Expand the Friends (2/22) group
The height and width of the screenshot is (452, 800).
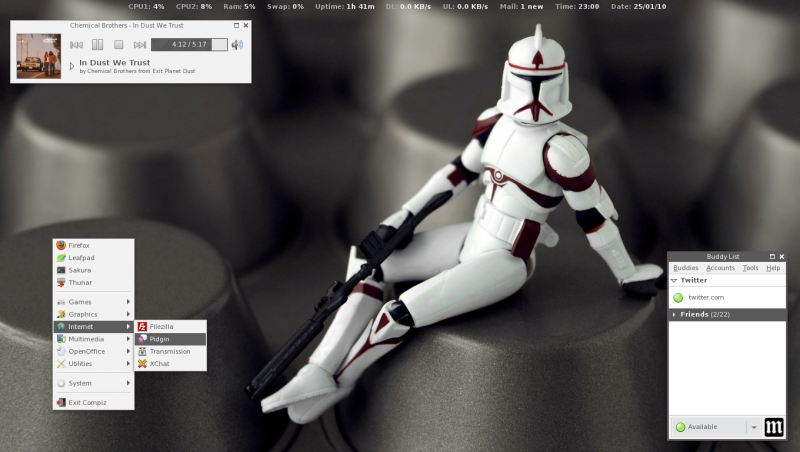tap(674, 314)
